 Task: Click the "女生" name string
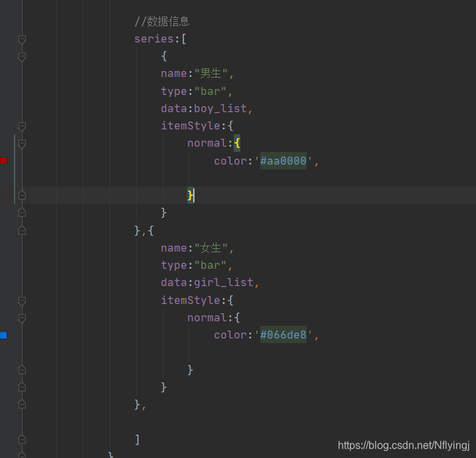211,248
